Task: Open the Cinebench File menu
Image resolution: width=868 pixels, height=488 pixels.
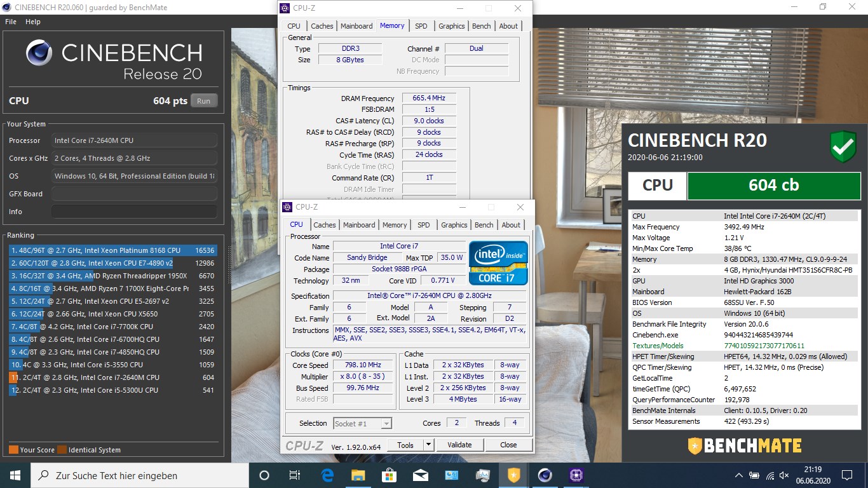Action: (11, 22)
